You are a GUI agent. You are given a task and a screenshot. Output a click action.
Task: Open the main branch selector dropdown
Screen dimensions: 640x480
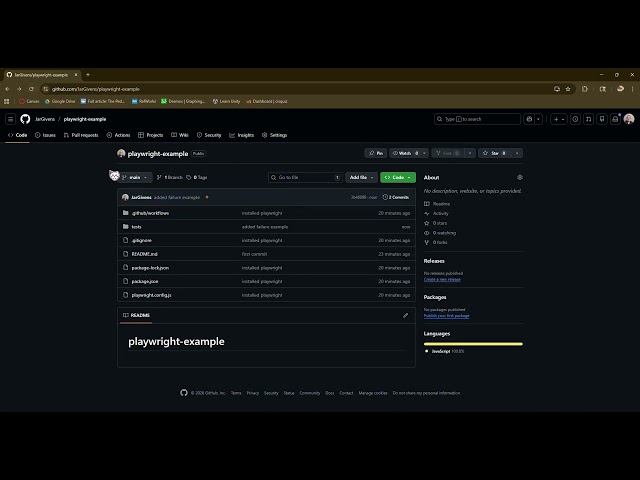tap(135, 177)
